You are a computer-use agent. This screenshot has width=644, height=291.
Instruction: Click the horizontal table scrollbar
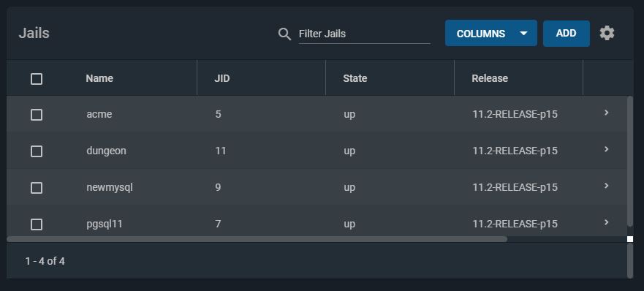coord(257,239)
